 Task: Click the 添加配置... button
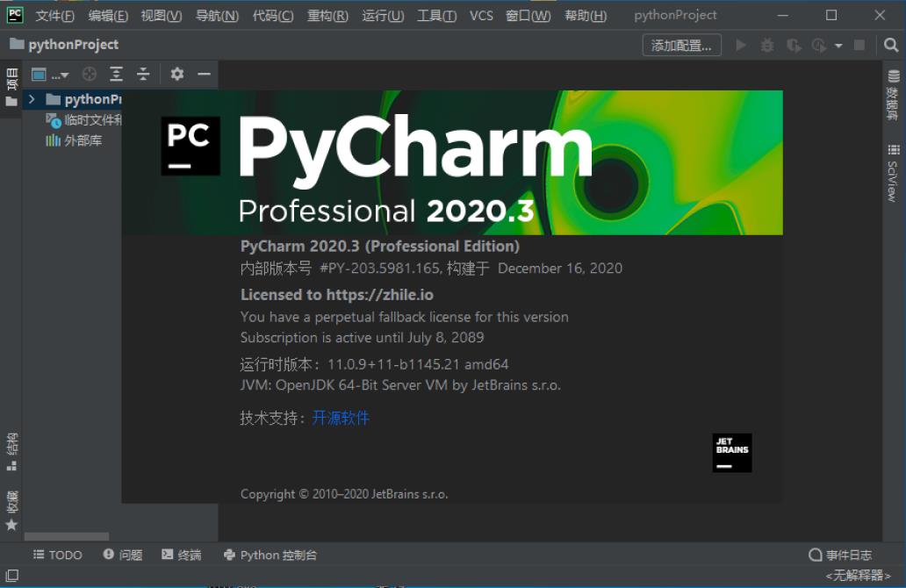pyautogui.click(x=682, y=45)
